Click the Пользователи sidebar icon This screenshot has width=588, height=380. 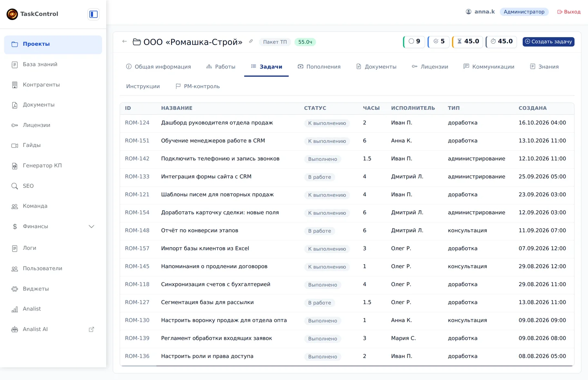coord(15,269)
